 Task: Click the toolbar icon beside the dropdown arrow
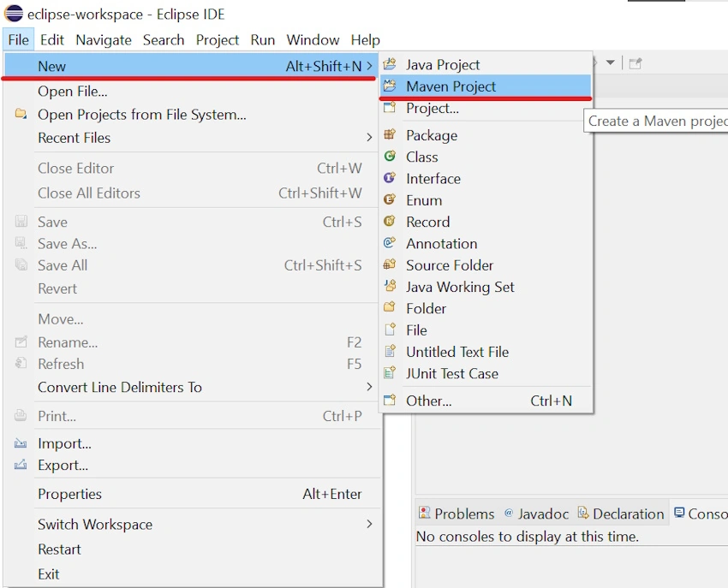636,63
